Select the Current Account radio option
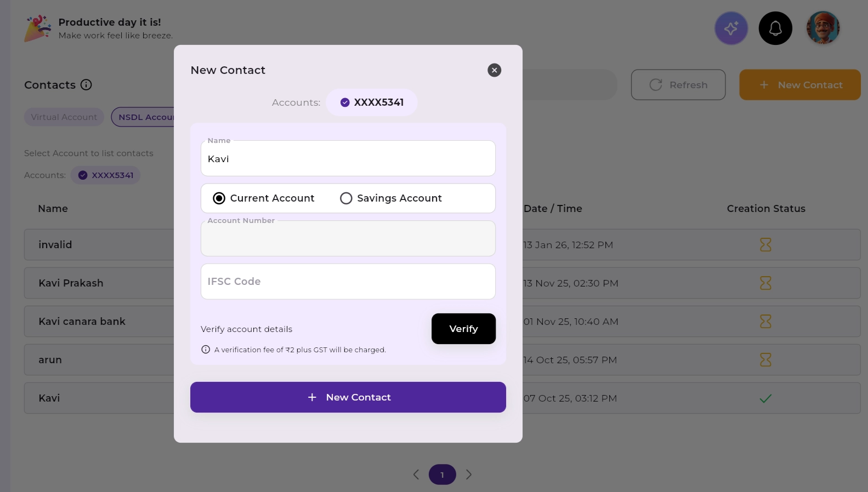This screenshot has height=492, width=868. pos(219,198)
